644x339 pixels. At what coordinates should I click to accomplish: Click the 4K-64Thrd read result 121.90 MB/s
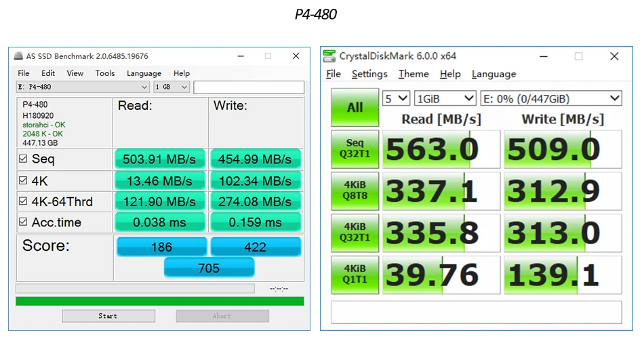click(x=160, y=201)
